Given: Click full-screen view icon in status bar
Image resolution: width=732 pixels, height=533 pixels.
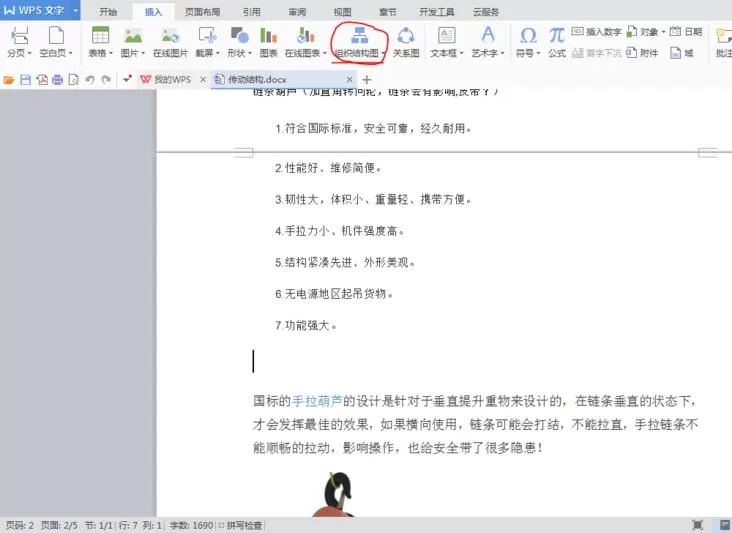Looking at the screenshot, I should click(x=697, y=525).
